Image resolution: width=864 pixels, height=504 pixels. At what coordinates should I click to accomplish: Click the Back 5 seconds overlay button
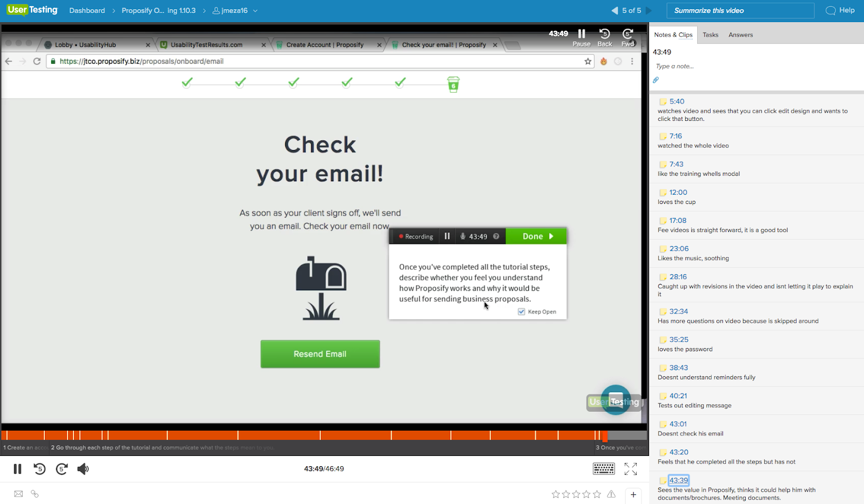[x=605, y=37]
